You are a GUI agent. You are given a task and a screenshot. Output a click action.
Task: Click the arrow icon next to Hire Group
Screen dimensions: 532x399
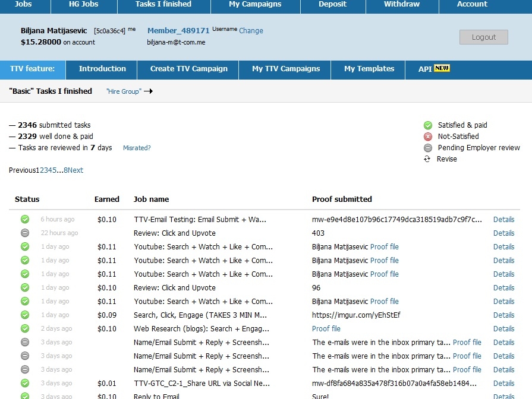(148, 91)
